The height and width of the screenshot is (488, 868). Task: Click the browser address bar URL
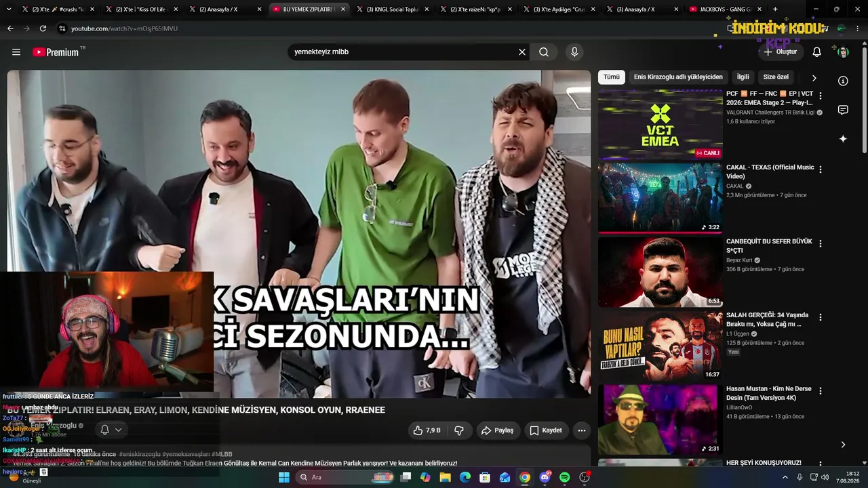coord(124,28)
